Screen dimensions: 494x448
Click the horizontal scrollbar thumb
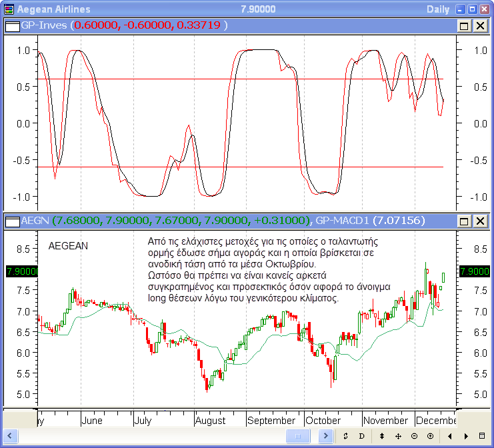(x=298, y=436)
